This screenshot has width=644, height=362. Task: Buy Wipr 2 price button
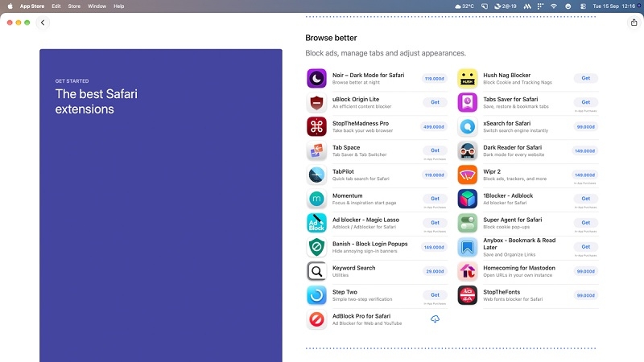pyautogui.click(x=585, y=175)
